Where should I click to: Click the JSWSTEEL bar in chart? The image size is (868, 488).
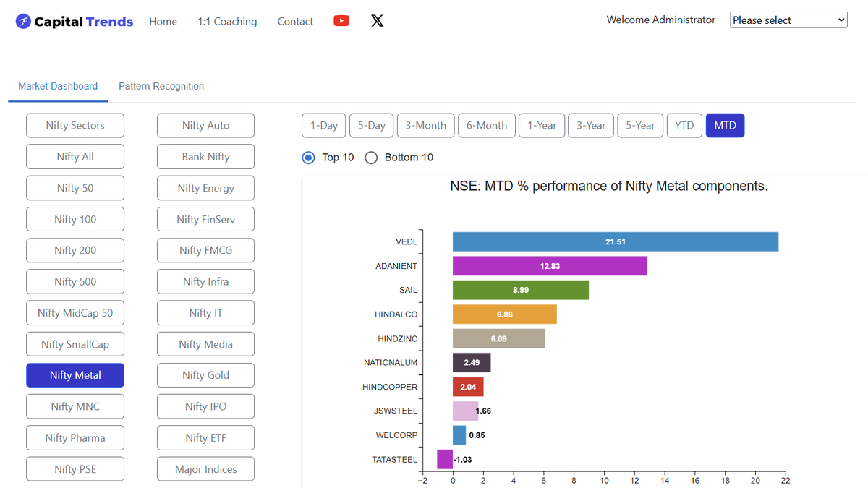[x=465, y=411]
